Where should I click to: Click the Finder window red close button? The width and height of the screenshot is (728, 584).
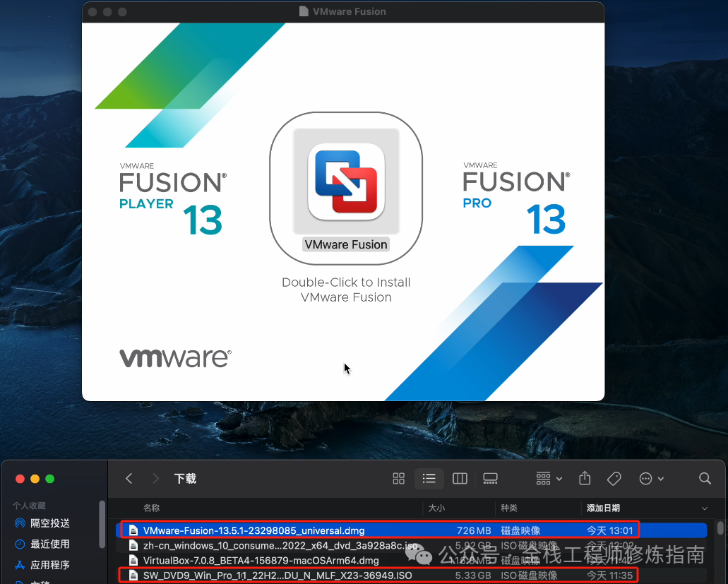coord(20,479)
